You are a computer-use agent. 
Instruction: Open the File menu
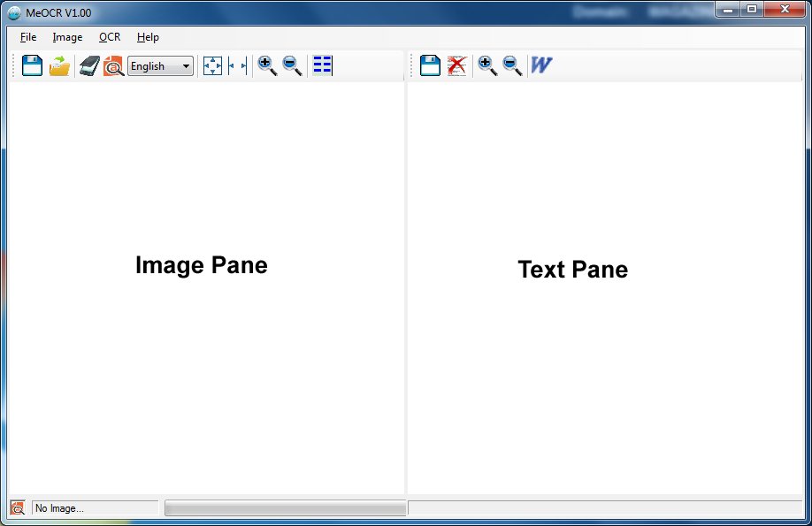point(28,37)
